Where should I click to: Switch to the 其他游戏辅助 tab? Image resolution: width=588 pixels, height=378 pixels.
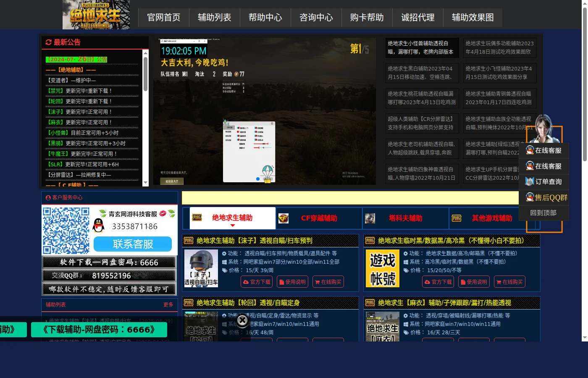point(492,218)
